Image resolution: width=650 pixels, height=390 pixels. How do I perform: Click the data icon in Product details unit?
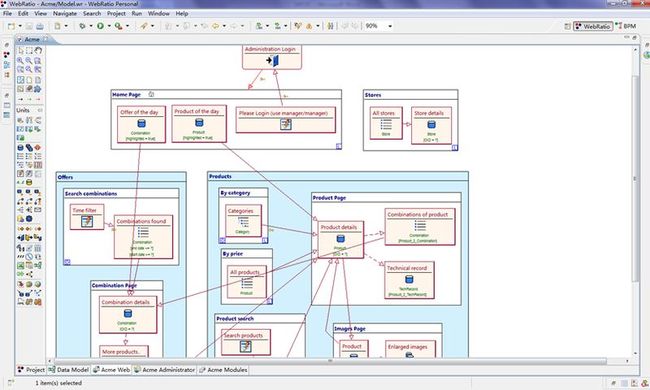point(340,239)
